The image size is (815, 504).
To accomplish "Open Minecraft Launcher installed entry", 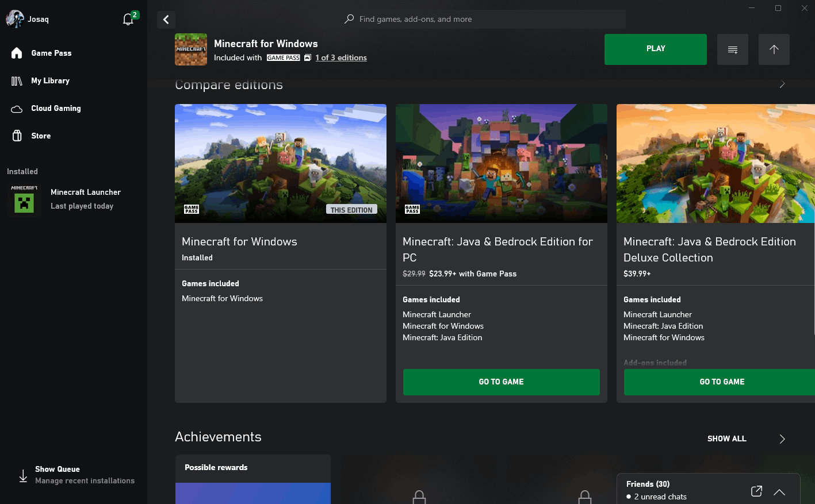I will [x=74, y=199].
